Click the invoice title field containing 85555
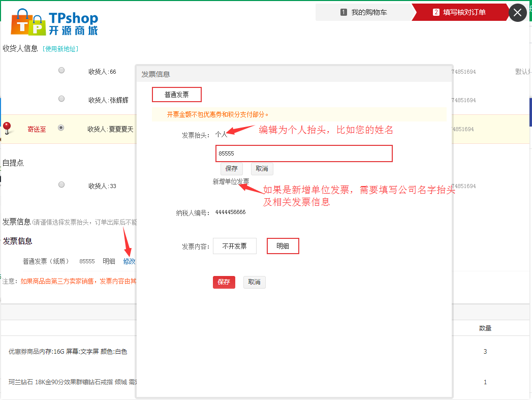The image size is (532, 400). [304, 153]
